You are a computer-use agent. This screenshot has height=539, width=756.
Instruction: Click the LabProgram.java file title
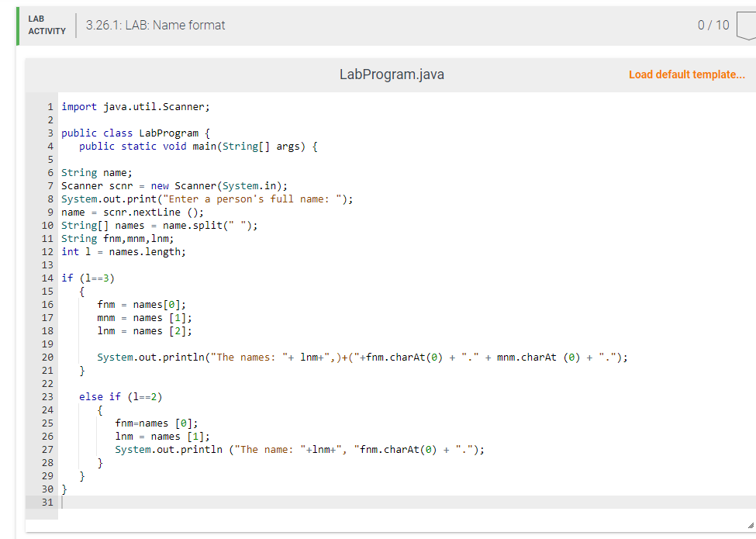tap(391, 74)
